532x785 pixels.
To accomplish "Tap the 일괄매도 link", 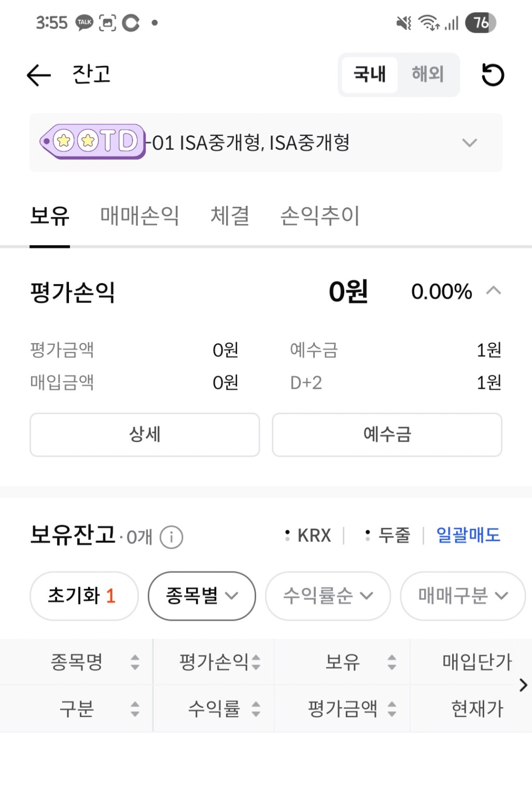I will click(x=468, y=535).
